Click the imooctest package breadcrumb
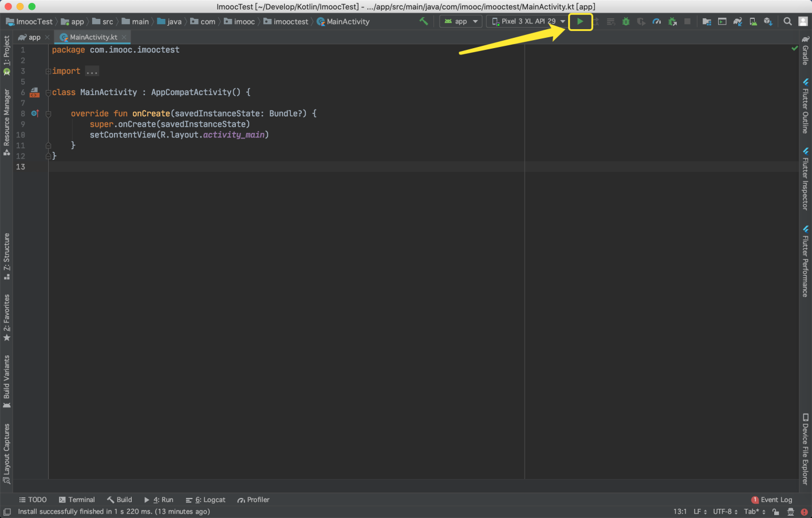Viewport: 812px width, 518px height. point(286,21)
